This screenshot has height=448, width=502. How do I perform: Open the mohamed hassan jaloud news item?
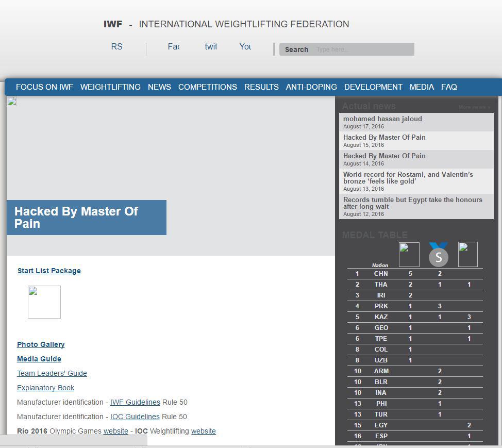click(x=416, y=122)
